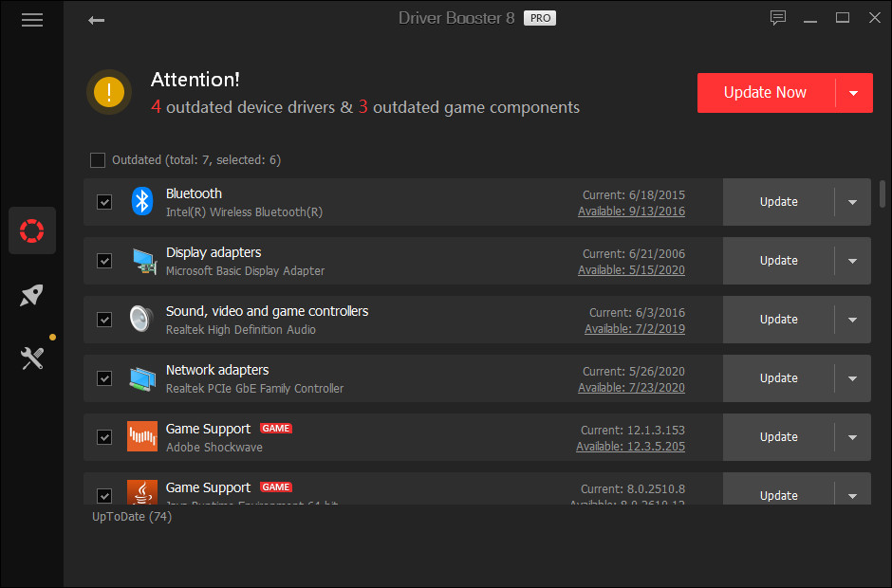892x588 pixels.
Task: Click the Adobe Shockwave name text
Action: click(x=214, y=448)
